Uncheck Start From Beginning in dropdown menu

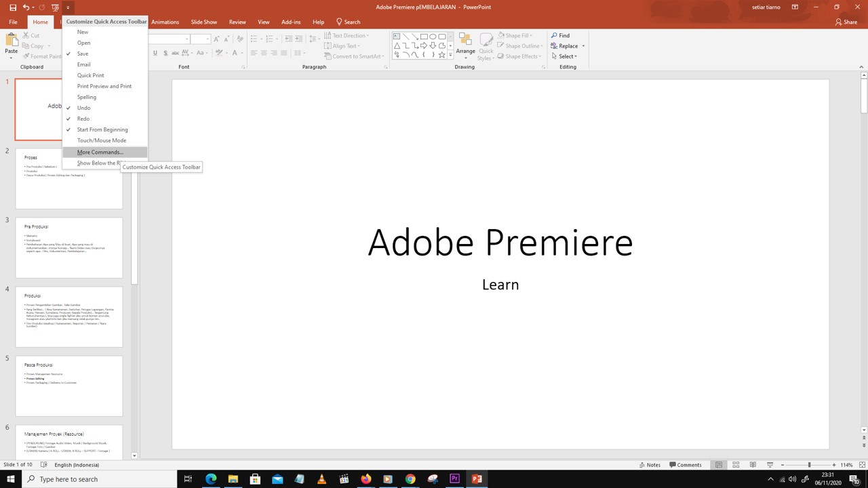tap(104, 129)
